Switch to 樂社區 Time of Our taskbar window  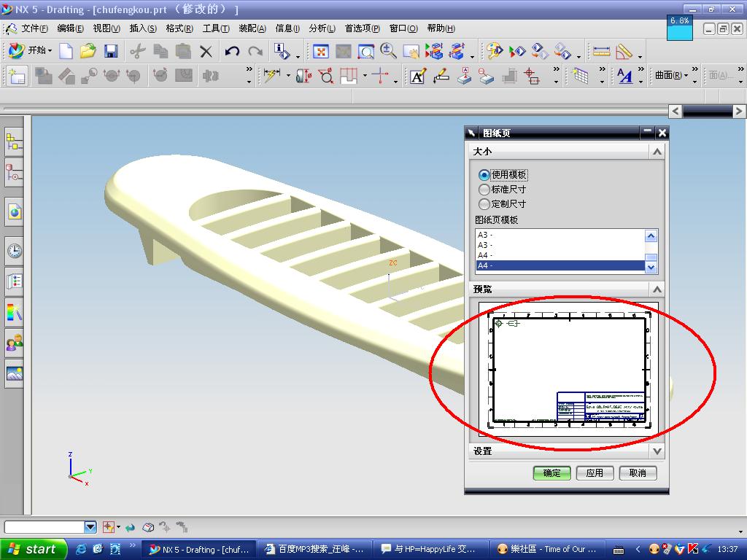point(546,549)
